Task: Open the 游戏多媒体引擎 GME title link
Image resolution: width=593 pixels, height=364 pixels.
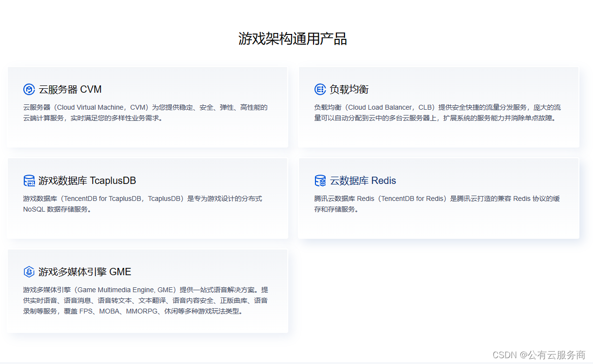Action: tap(85, 272)
